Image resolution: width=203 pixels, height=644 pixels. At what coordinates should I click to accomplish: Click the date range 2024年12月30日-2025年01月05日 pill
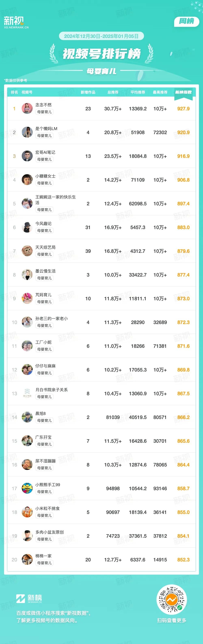pyautogui.click(x=101, y=36)
